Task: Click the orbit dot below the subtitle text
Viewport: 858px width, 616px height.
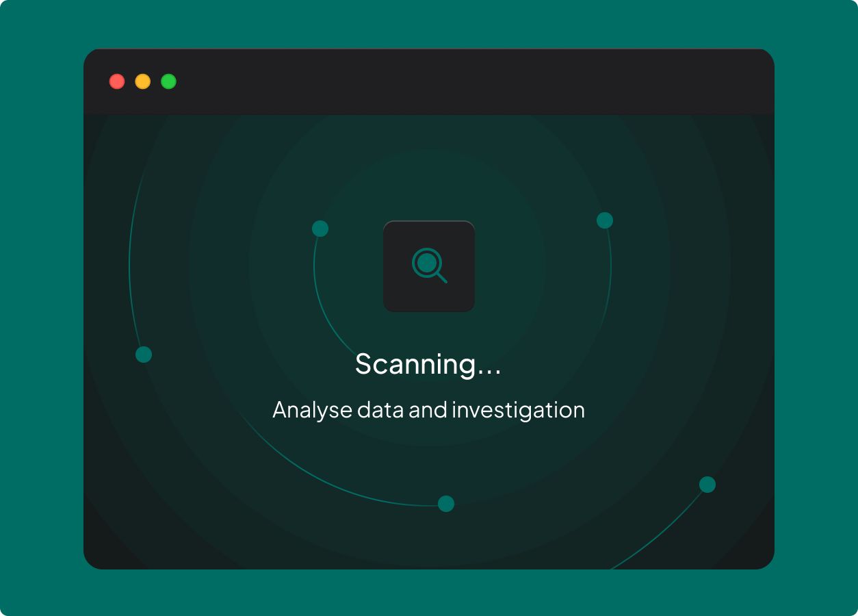Action: (446, 504)
